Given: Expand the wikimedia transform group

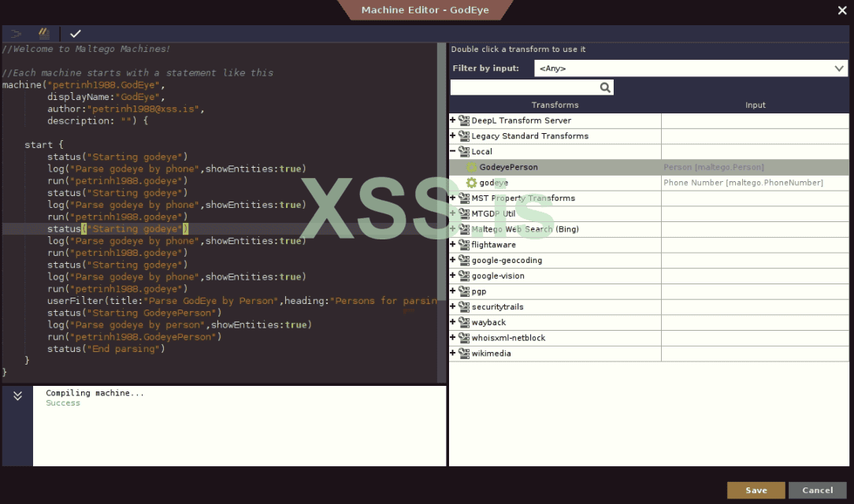Looking at the screenshot, I should [453, 354].
